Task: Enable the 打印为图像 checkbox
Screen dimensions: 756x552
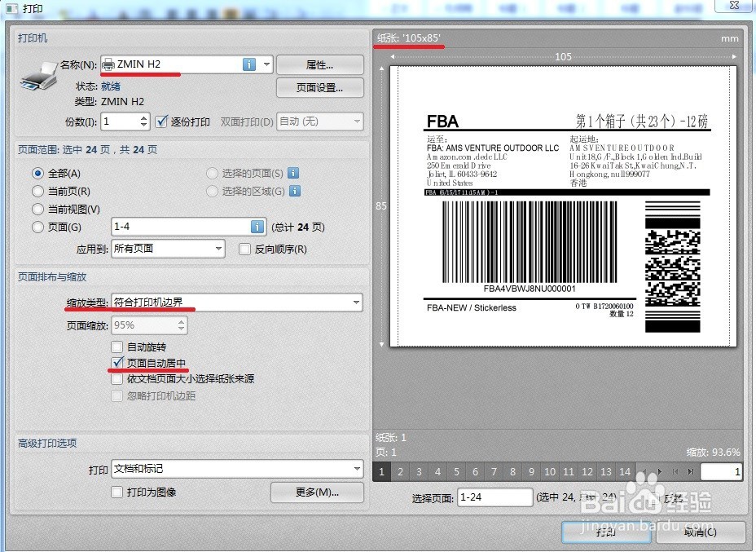Action: tap(116, 492)
